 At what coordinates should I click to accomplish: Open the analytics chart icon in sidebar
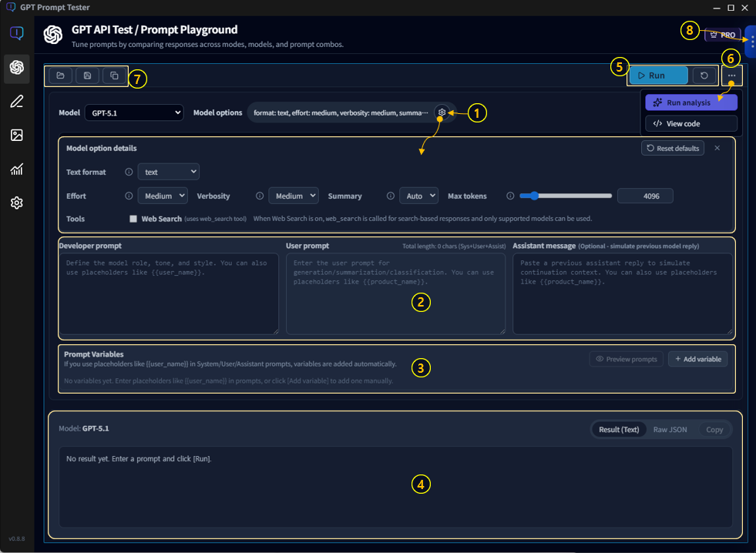click(16, 169)
